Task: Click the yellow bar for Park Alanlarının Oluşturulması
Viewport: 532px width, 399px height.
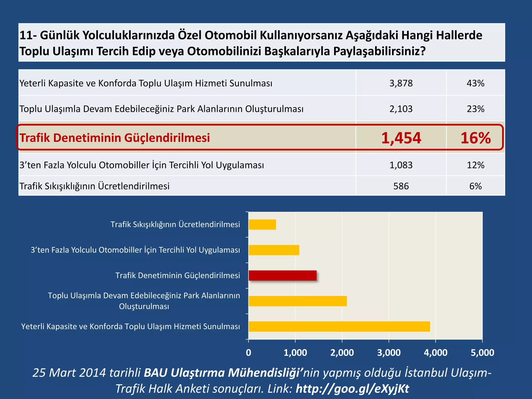Action: (297, 301)
